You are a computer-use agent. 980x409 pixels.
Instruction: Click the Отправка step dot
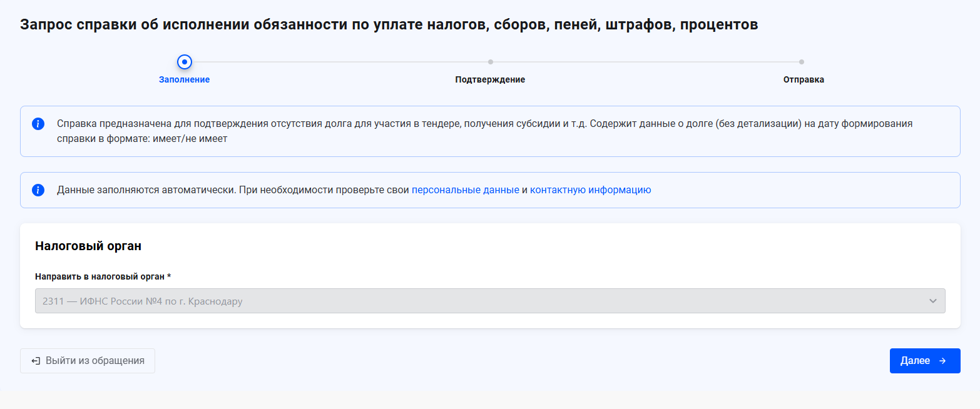tap(802, 62)
